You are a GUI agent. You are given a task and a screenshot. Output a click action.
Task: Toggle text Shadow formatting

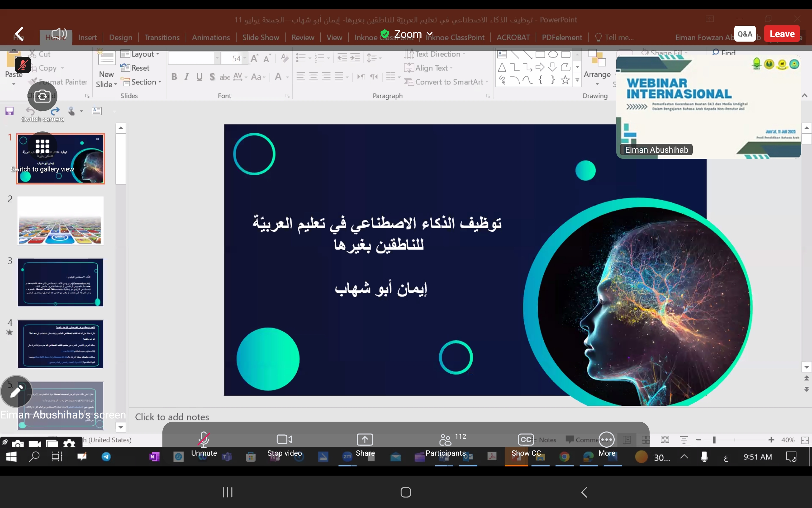(212, 77)
